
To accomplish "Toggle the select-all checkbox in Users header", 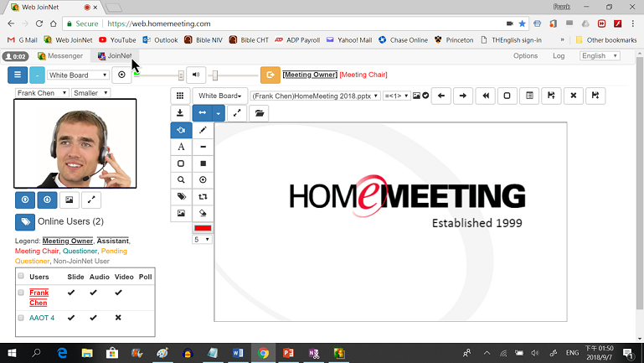I will tap(21, 276).
